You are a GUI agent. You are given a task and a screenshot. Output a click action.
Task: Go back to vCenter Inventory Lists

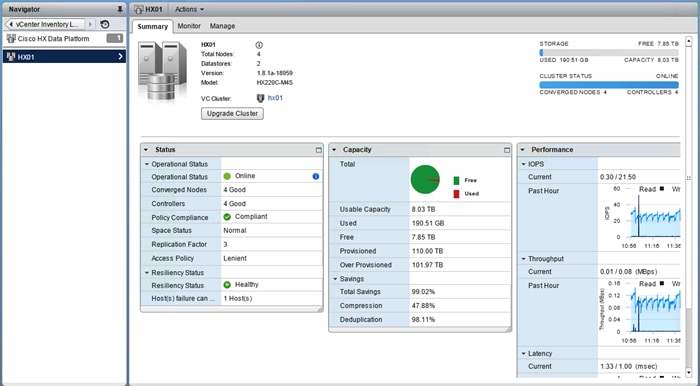[44, 24]
